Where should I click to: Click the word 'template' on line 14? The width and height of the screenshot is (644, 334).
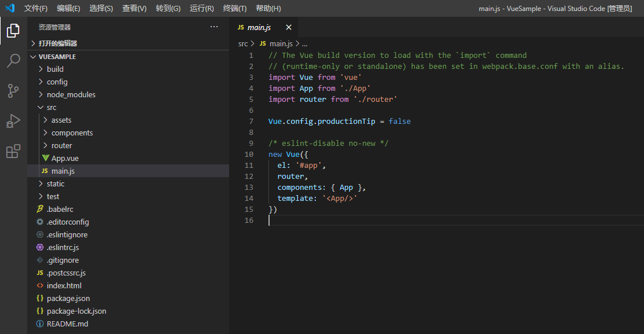click(x=295, y=199)
